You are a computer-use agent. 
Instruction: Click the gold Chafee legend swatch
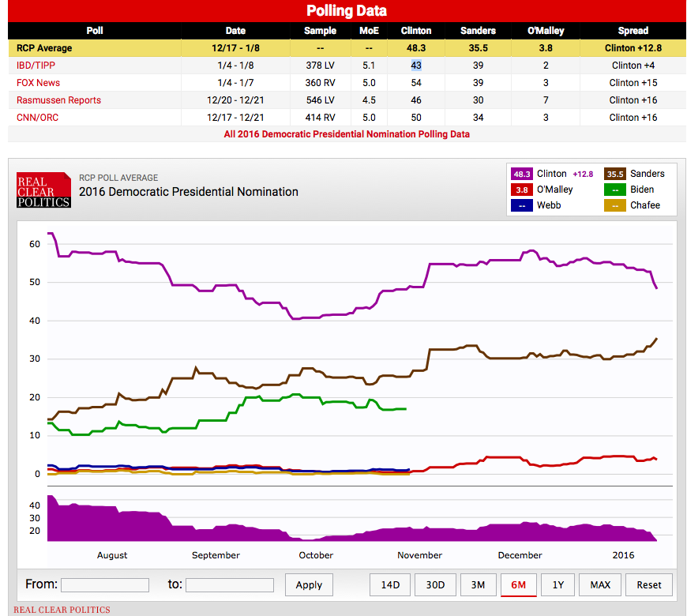click(615, 205)
